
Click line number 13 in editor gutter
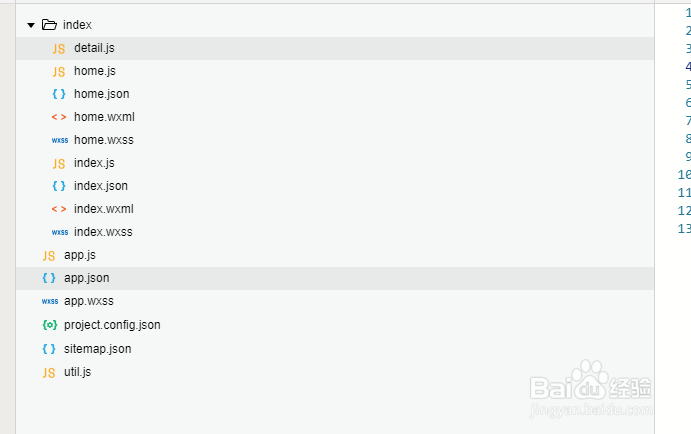(x=685, y=229)
